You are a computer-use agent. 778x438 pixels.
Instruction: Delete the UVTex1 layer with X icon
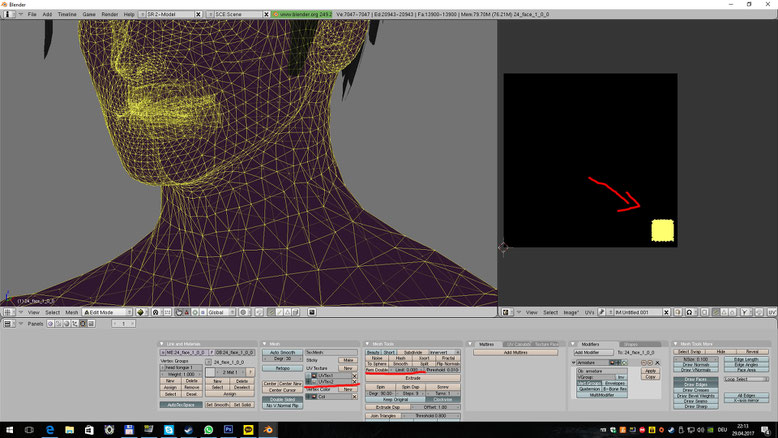pyautogui.click(x=354, y=375)
